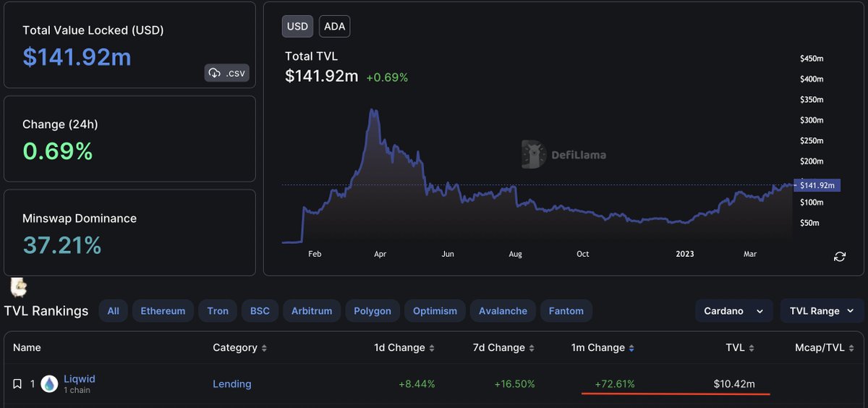Switch chart denomination to USD
Image resolution: width=868 pixels, height=408 pixels.
click(297, 27)
